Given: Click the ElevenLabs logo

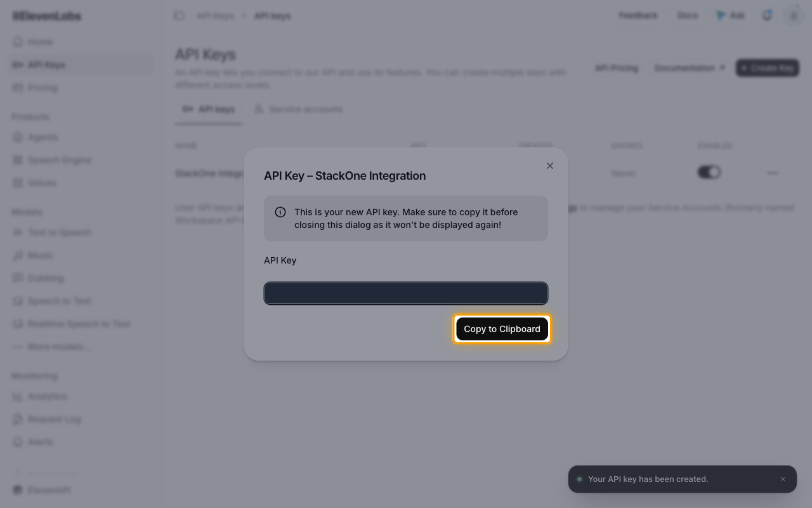Looking at the screenshot, I should tap(47, 16).
